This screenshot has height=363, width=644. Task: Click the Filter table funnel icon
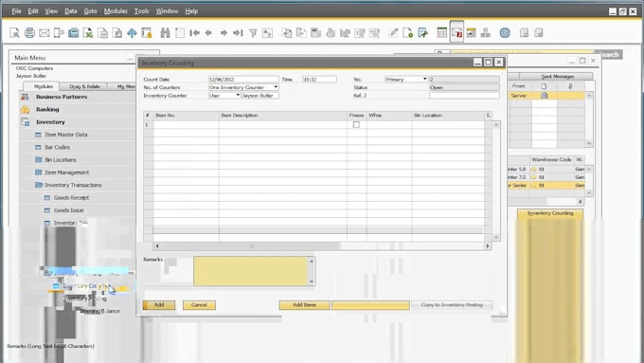pos(253,33)
